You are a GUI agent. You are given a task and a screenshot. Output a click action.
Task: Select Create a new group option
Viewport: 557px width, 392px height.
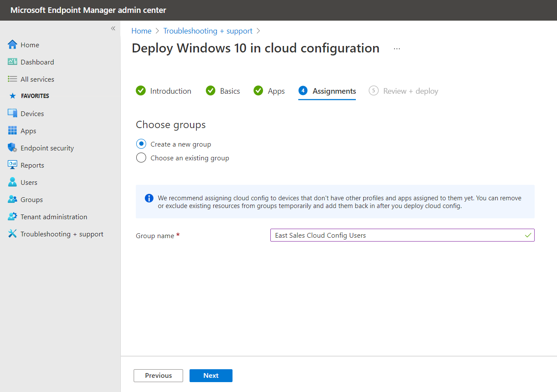click(x=141, y=144)
